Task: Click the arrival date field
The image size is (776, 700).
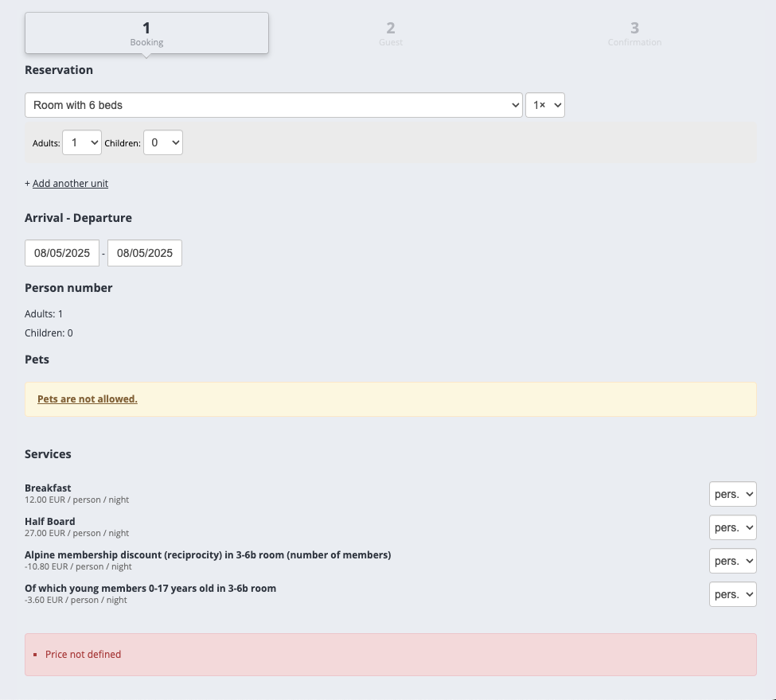Action: (62, 253)
